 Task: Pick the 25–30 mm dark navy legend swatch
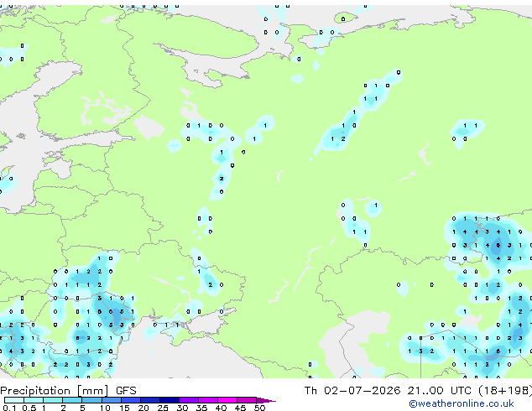coord(170,400)
